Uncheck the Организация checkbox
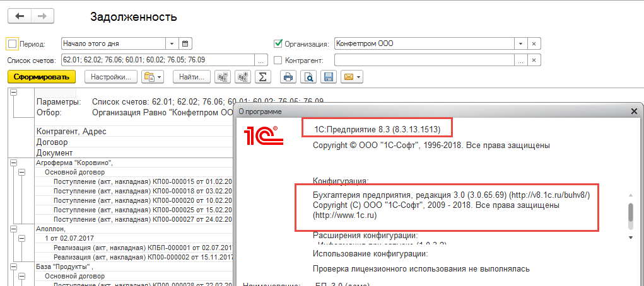 [x=278, y=43]
